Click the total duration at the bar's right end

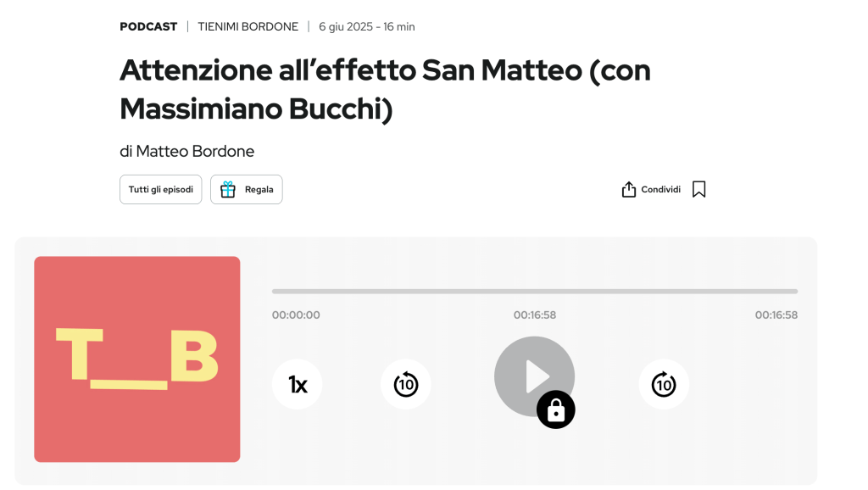(776, 315)
